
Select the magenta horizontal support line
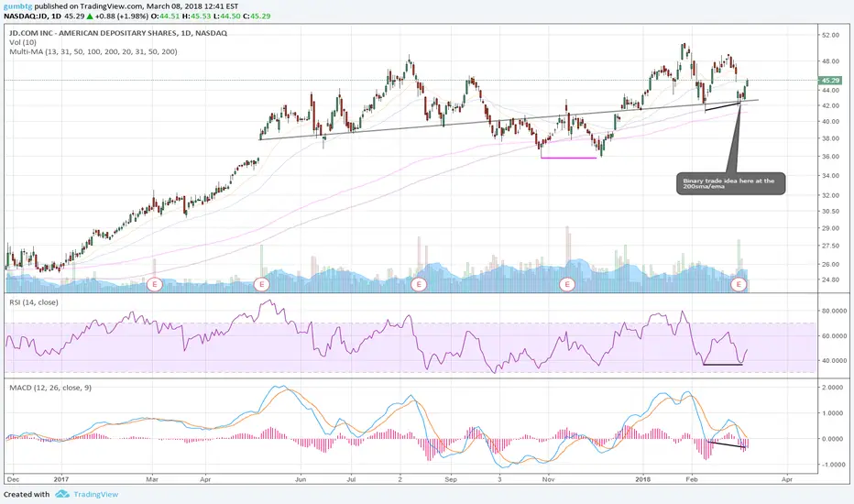(569, 158)
